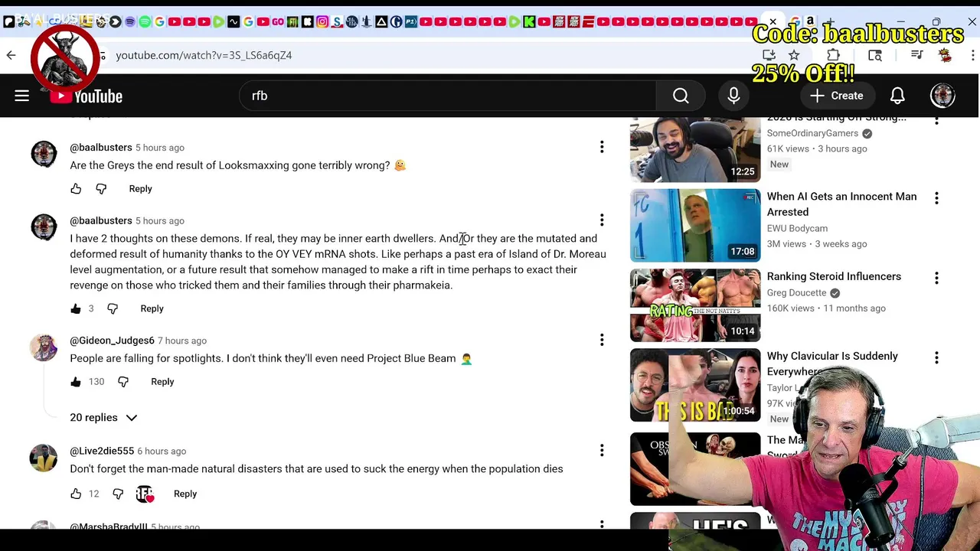Open the account avatar menu

942,96
